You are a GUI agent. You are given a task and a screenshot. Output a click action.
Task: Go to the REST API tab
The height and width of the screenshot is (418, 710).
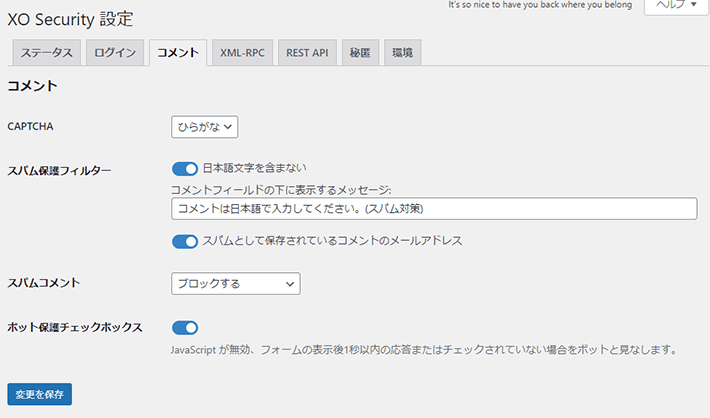tap(307, 53)
